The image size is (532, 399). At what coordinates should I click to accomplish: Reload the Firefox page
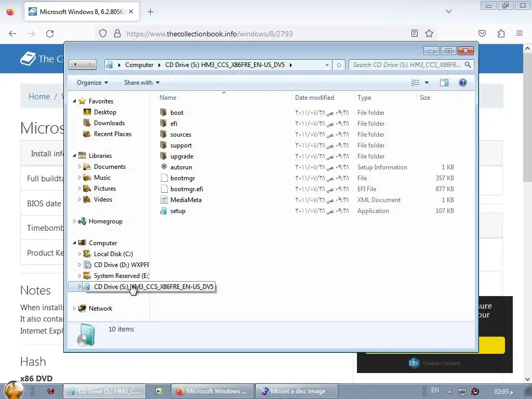pos(50,34)
